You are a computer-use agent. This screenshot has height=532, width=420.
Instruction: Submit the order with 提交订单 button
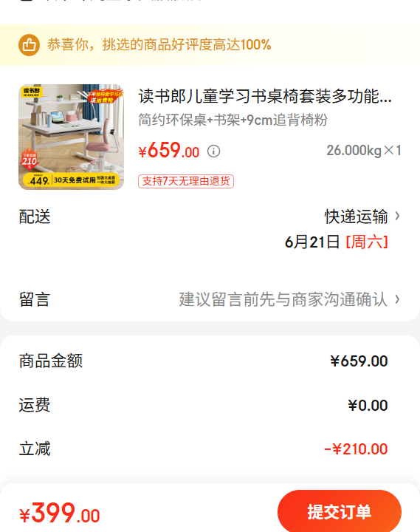(340, 512)
